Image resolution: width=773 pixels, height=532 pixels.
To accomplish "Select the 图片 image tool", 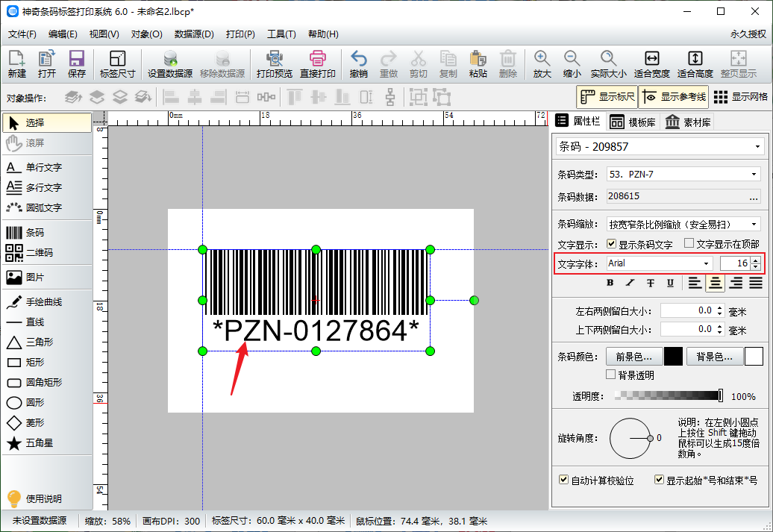I will coord(47,278).
